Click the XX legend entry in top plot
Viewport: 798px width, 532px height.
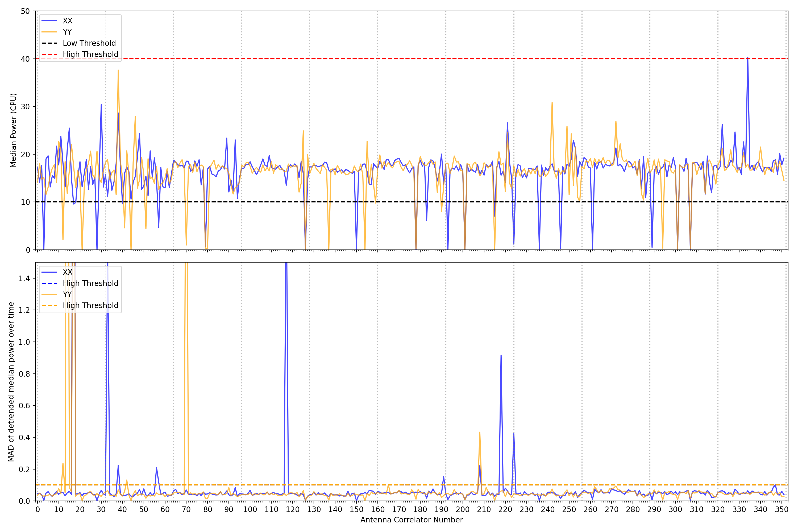point(67,21)
